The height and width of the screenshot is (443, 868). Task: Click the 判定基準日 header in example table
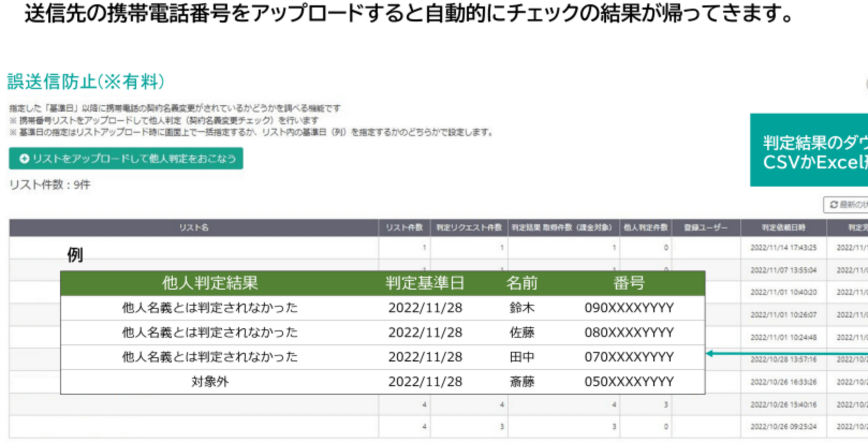pyautogui.click(x=425, y=283)
